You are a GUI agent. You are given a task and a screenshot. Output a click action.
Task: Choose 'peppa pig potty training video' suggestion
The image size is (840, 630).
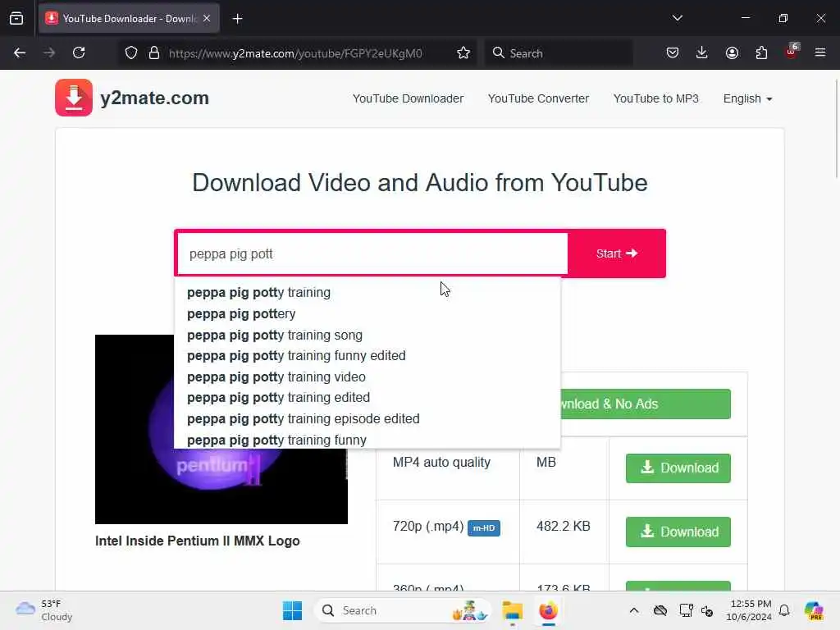click(x=367, y=377)
